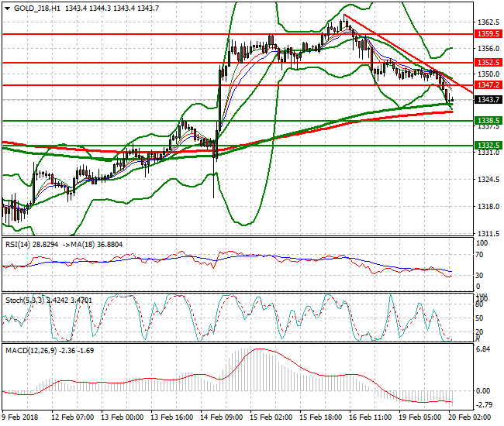Select the green 1338.5 support price label
The width and height of the screenshot is (504, 426).
[488, 120]
